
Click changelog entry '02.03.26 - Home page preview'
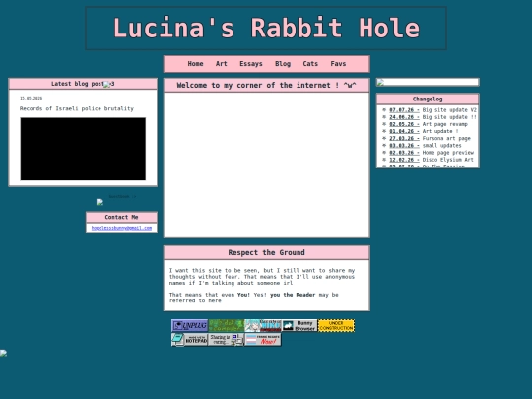tap(432, 153)
